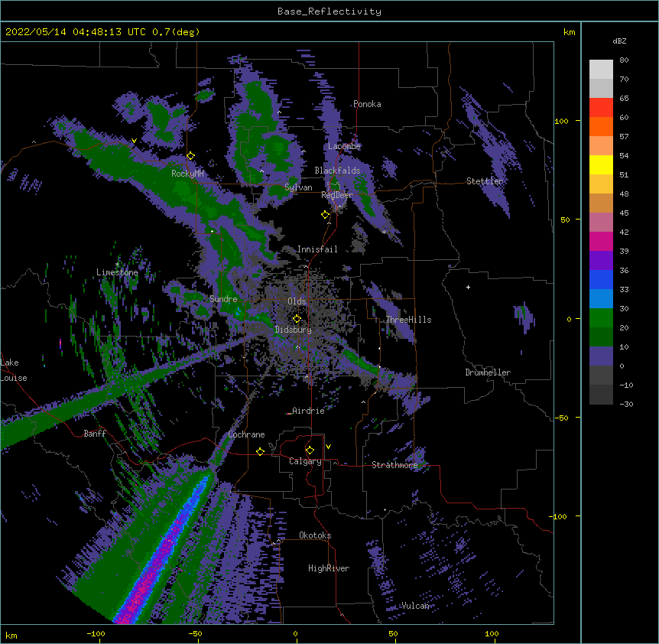
Task: Select the Blackfalds label
Action: (337, 171)
